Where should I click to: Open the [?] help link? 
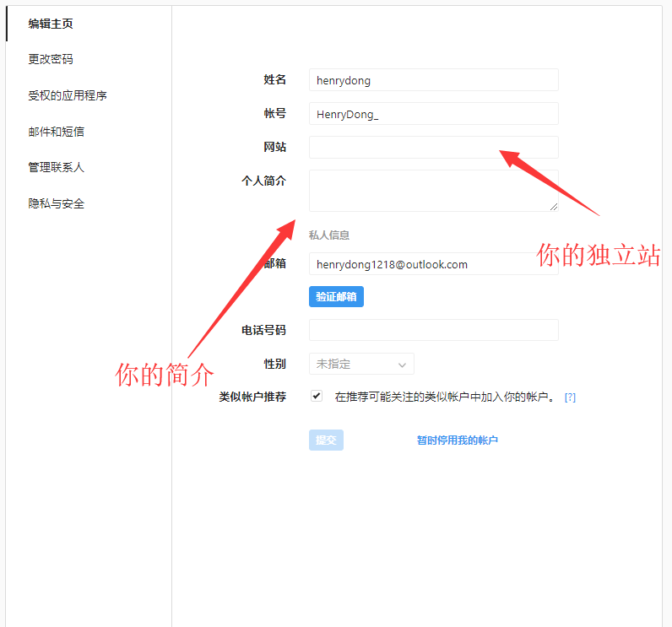click(570, 397)
